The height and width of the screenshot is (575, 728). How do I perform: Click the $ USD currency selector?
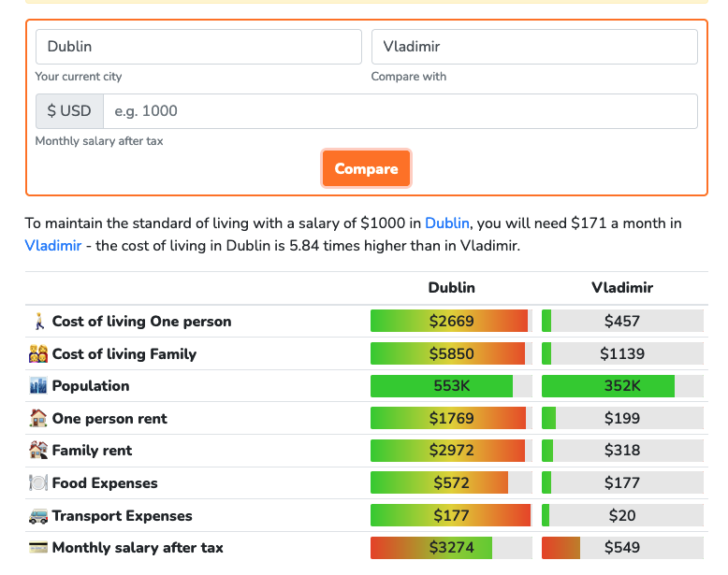[x=69, y=111]
